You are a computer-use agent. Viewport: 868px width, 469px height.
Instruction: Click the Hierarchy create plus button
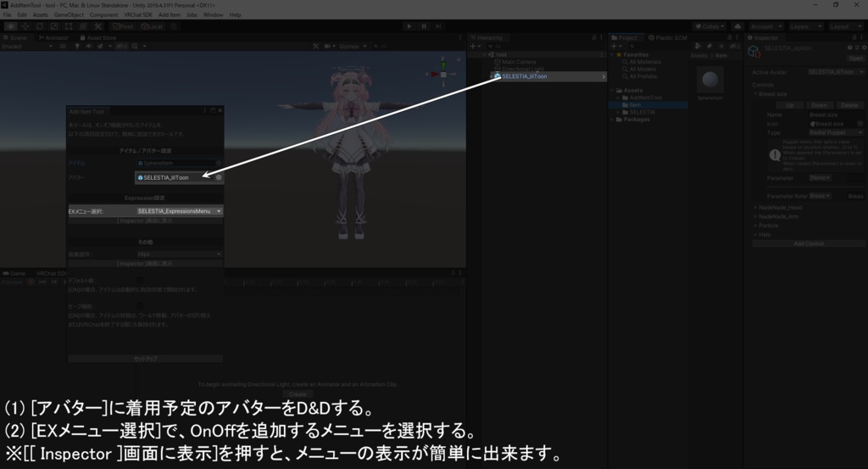coord(474,47)
